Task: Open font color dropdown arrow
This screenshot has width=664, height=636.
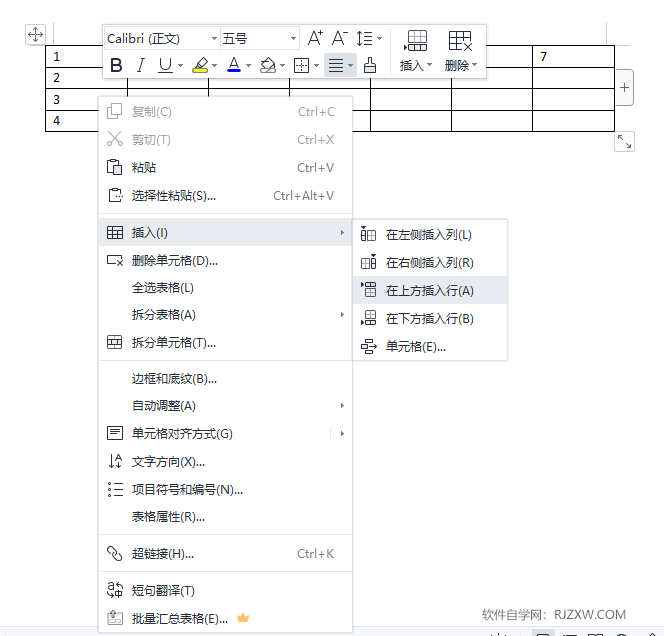Action: pos(249,66)
